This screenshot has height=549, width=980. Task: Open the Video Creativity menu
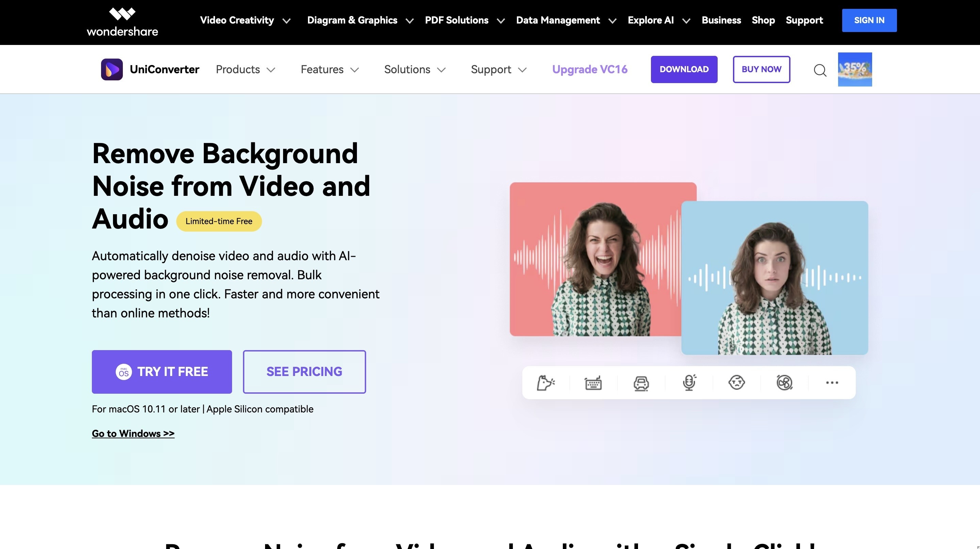click(237, 20)
